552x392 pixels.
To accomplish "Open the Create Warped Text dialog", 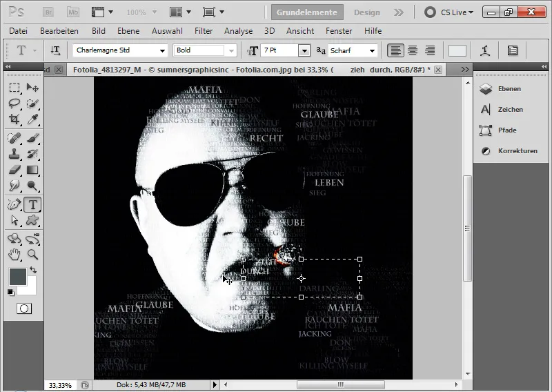I will coord(485,50).
